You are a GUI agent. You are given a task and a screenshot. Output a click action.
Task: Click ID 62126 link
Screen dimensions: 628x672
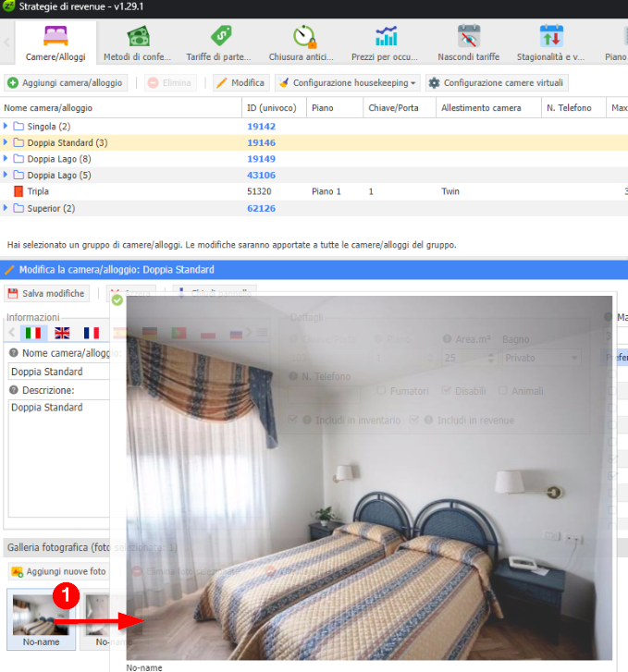click(261, 208)
